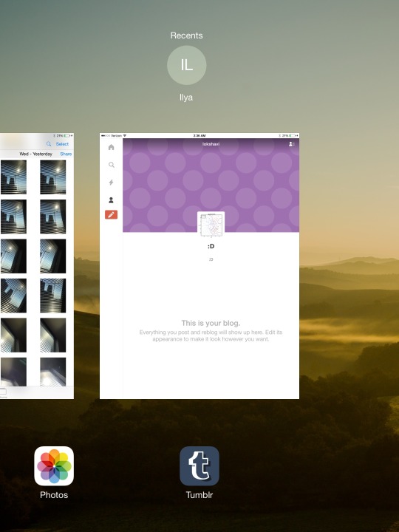Tap the Tumblr label under the icon
Screen dimensions: 399x532
tap(199, 495)
